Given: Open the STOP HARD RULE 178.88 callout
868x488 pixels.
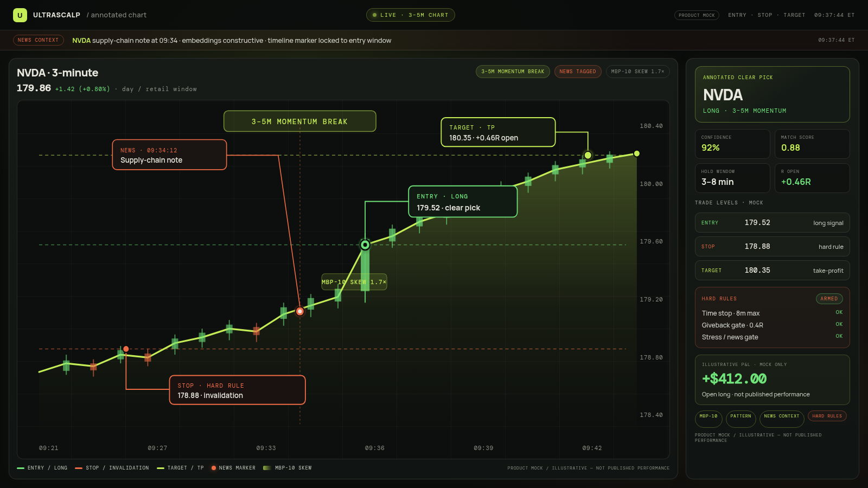Looking at the screenshot, I should coord(238,390).
